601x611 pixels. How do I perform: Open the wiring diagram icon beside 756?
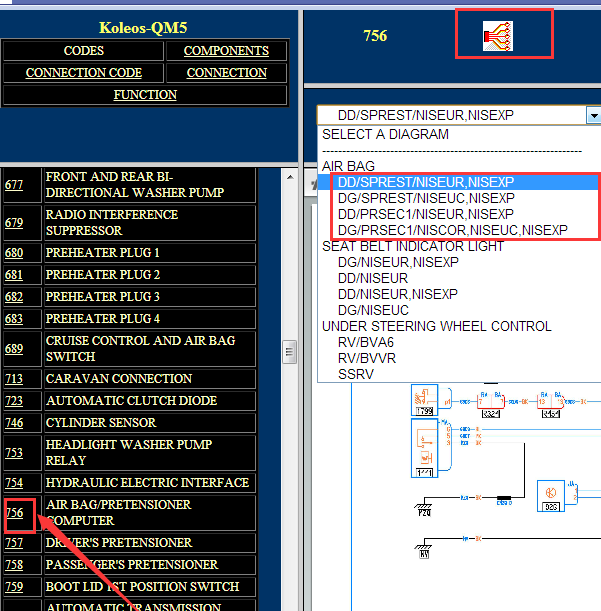coord(498,36)
